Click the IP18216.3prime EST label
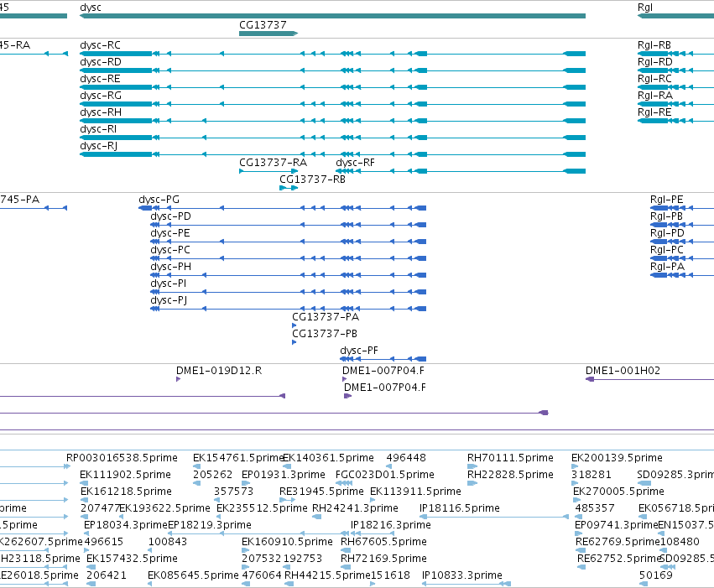Screen dimensions: 714x588 391,525
